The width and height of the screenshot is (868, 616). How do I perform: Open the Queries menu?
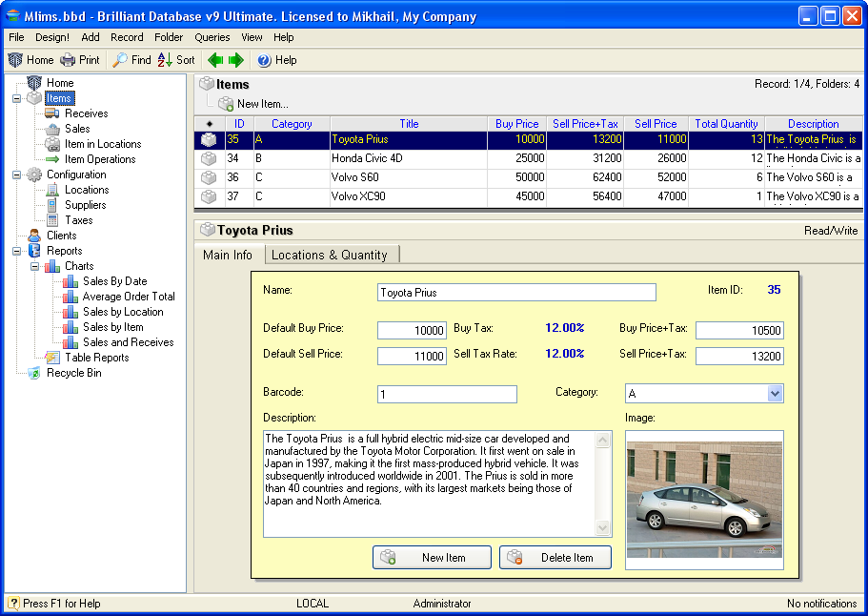pos(212,37)
